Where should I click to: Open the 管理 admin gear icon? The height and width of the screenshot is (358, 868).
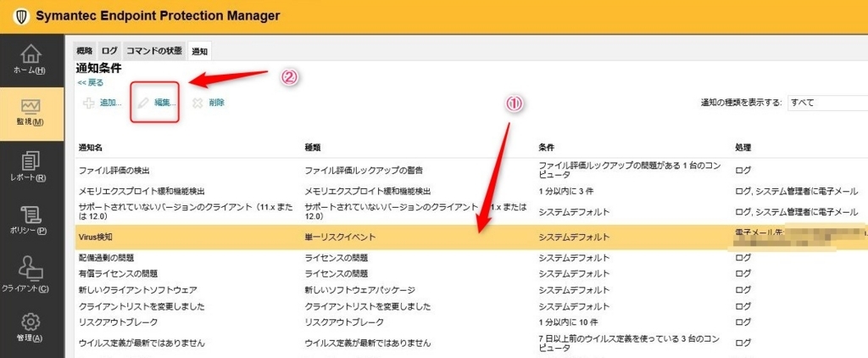31,322
